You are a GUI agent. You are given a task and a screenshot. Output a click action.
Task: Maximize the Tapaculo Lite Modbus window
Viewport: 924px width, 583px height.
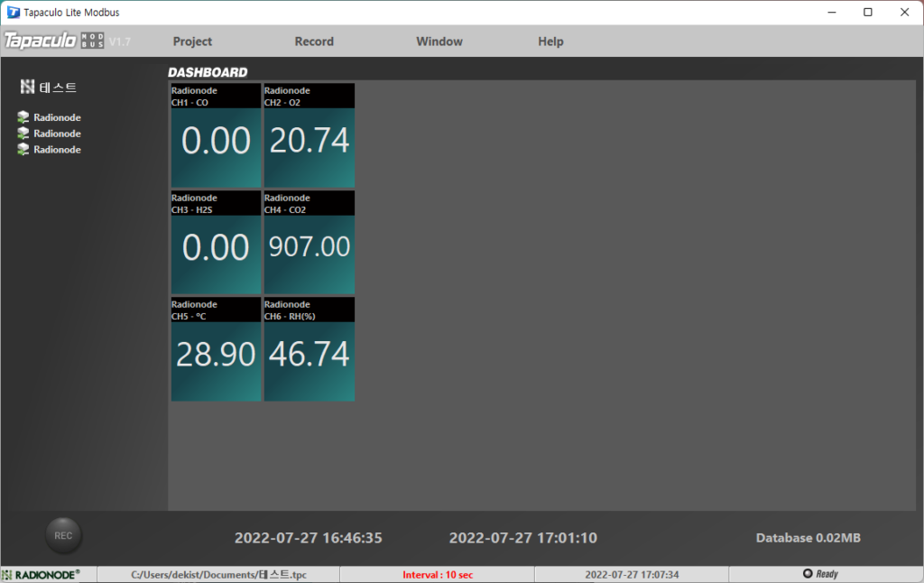[868, 13]
